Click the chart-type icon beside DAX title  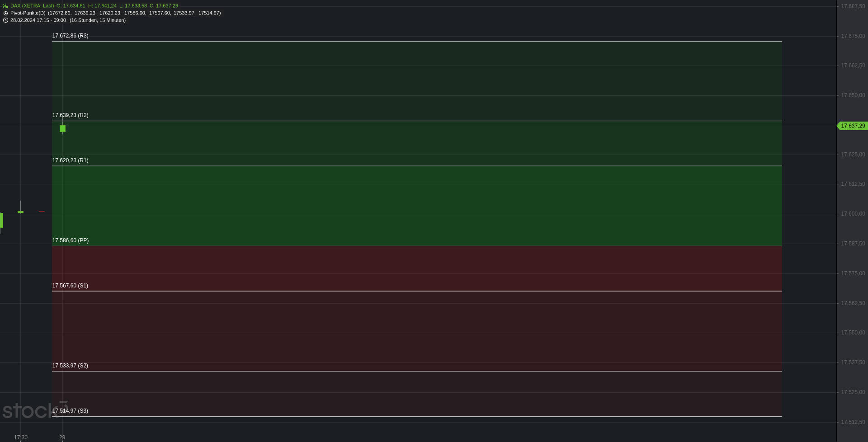5,6
